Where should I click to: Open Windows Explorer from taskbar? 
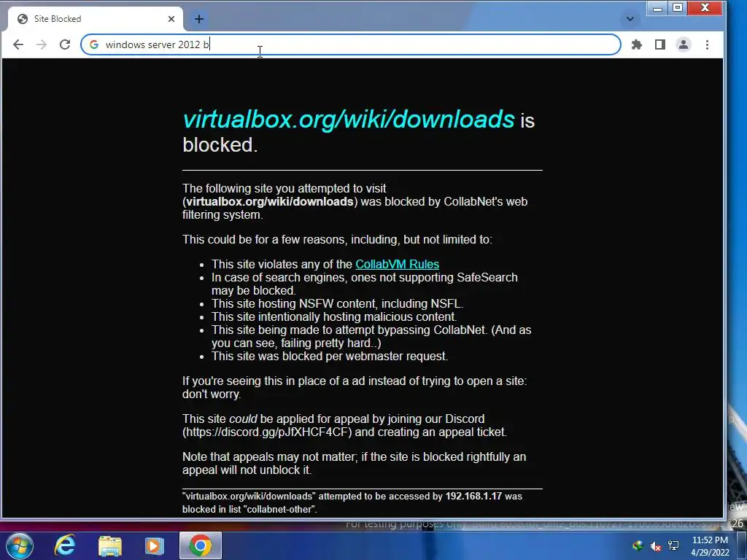[110, 545]
